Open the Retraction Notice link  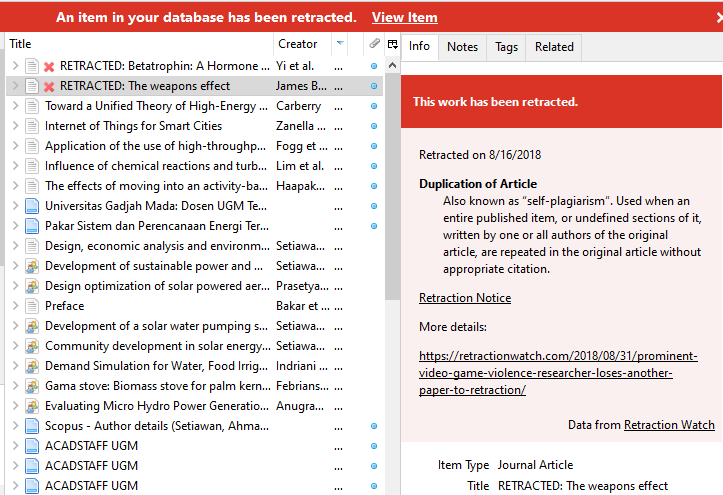click(x=465, y=298)
